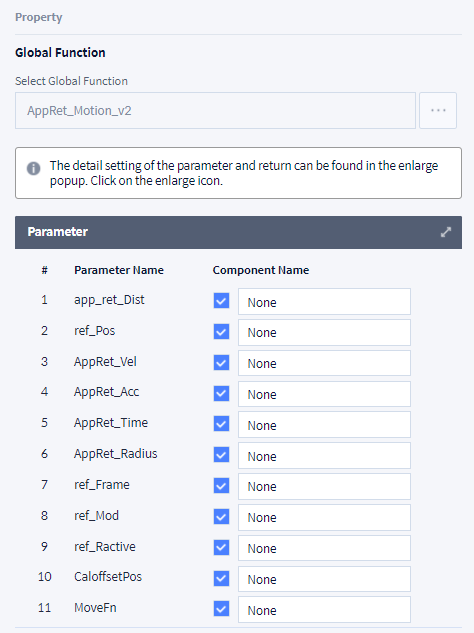Open the ellipsis browse button for Global Function
This screenshot has width=474, height=633.
(438, 111)
